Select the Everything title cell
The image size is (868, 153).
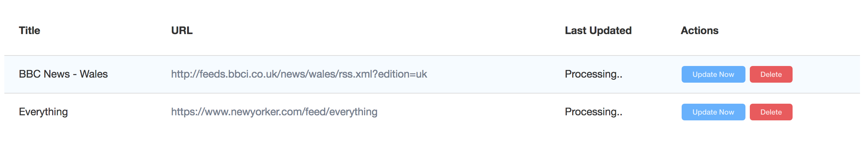(44, 112)
